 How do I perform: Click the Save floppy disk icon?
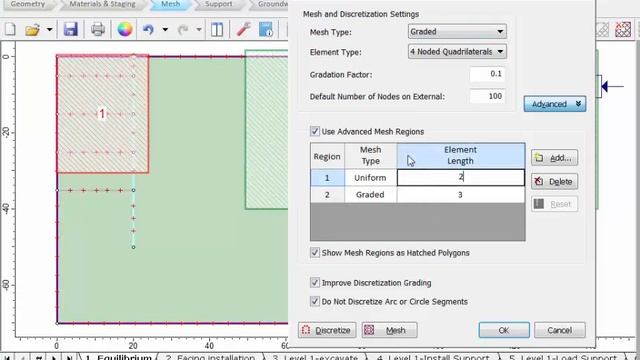point(71,29)
